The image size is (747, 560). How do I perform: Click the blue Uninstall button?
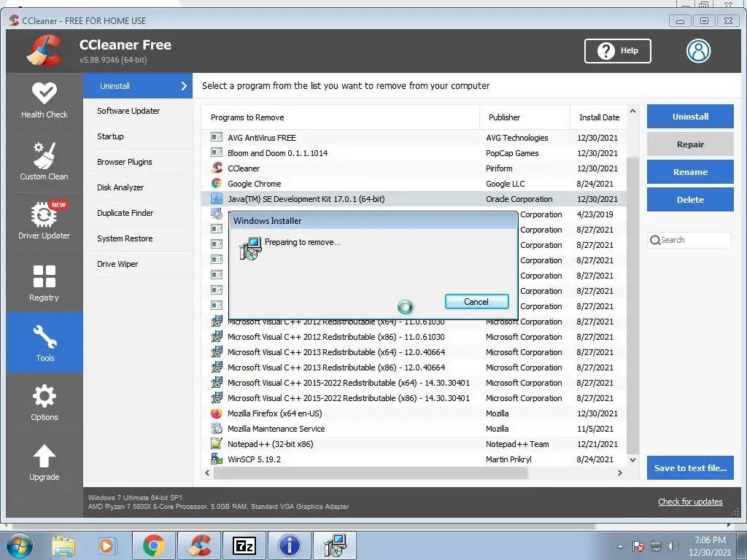point(690,116)
